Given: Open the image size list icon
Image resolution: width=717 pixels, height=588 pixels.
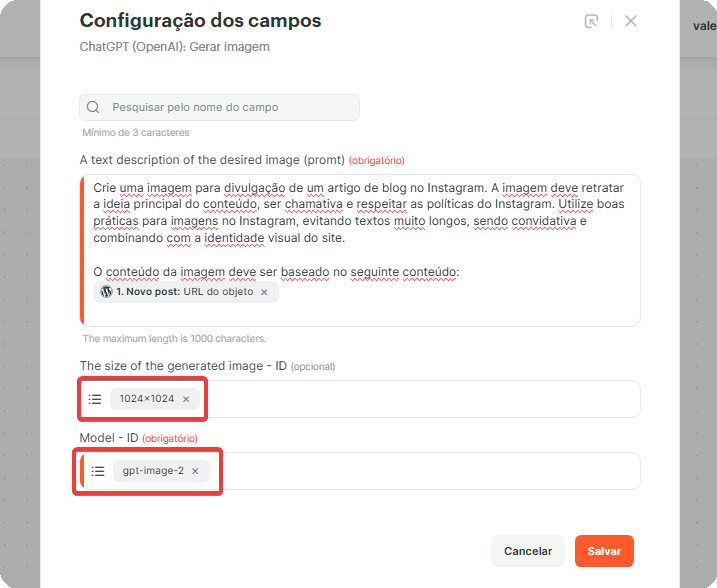Looking at the screenshot, I should [x=95, y=399].
